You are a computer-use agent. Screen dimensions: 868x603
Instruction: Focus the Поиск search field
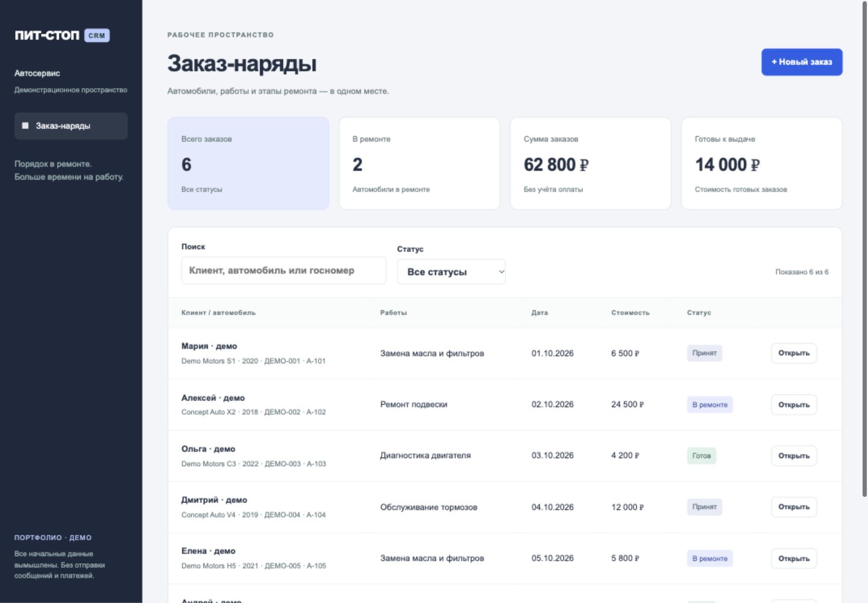pos(284,271)
